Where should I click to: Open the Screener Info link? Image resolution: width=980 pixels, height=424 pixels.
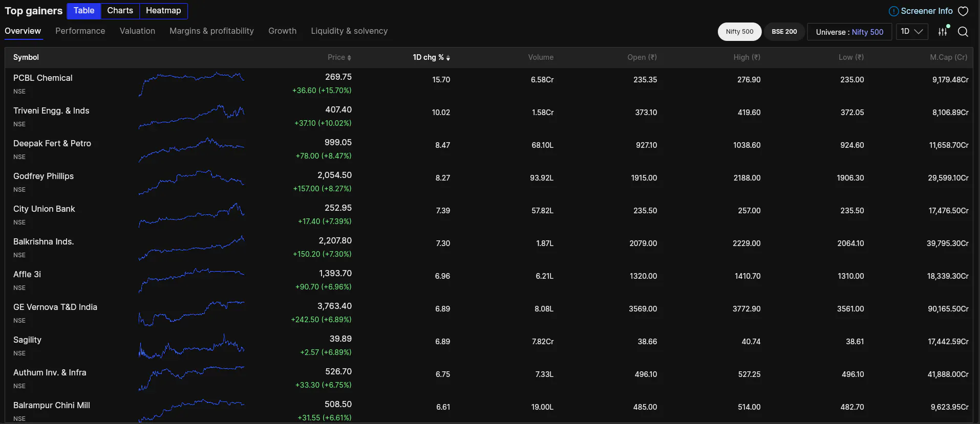[x=926, y=11]
